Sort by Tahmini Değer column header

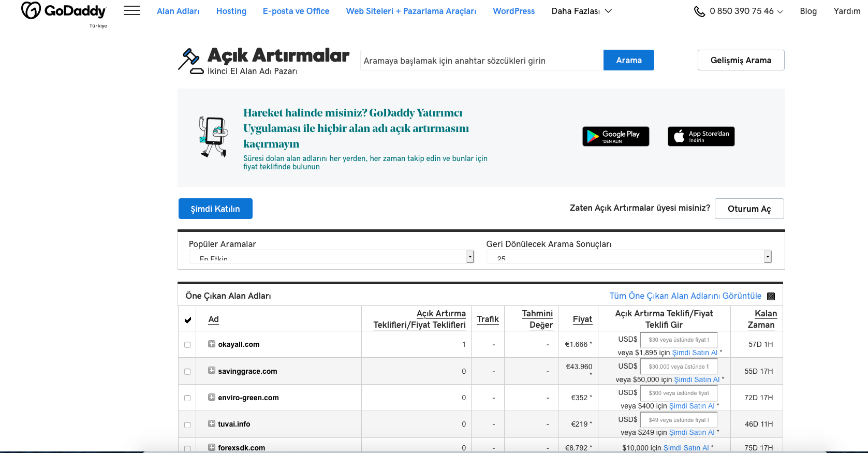[537, 319]
